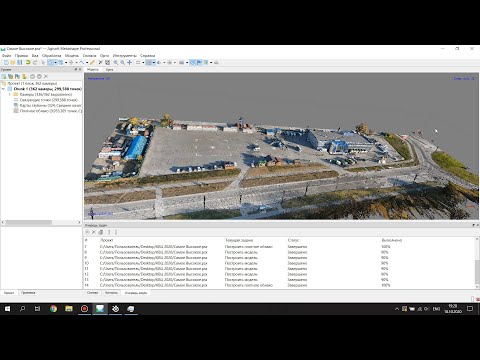This screenshot has height=360, width=480.
Task: Switch to the Привязка tab
Action: pyautogui.click(x=28, y=293)
